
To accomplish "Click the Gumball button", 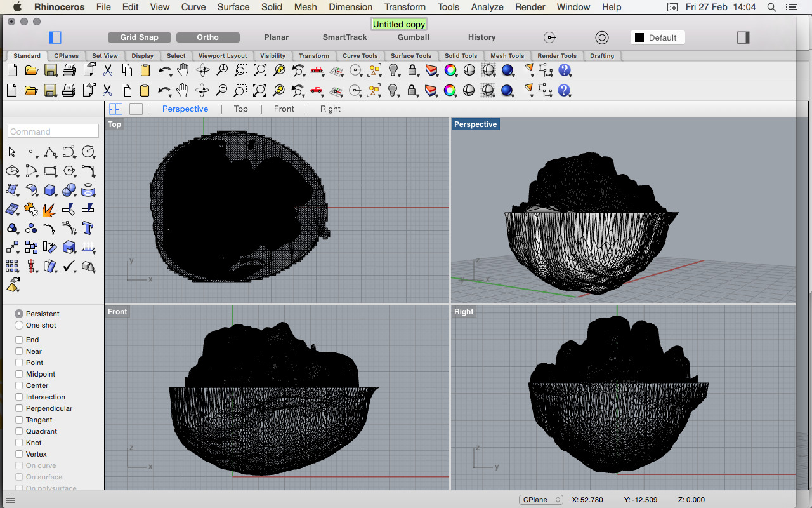I will click(x=413, y=37).
